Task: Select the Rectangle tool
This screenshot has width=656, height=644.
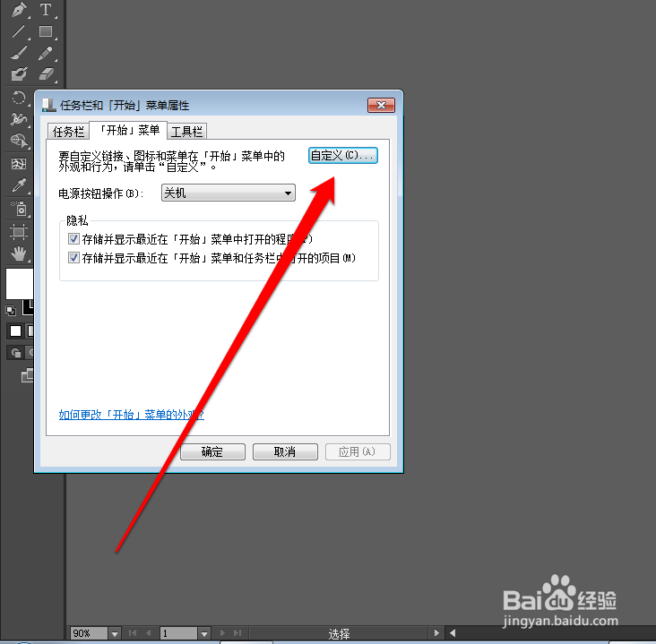Action: [x=46, y=31]
